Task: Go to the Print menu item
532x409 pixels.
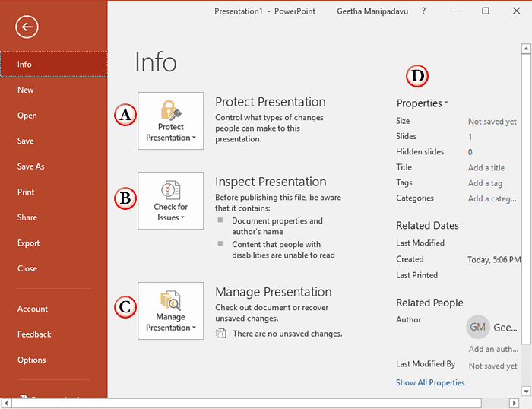Action: [x=26, y=192]
